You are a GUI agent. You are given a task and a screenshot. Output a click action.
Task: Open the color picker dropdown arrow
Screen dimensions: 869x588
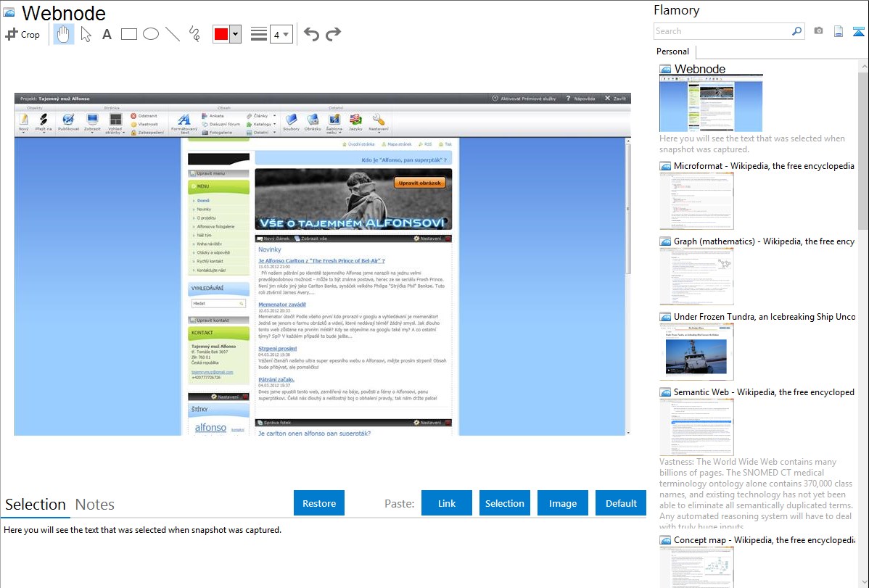point(235,34)
